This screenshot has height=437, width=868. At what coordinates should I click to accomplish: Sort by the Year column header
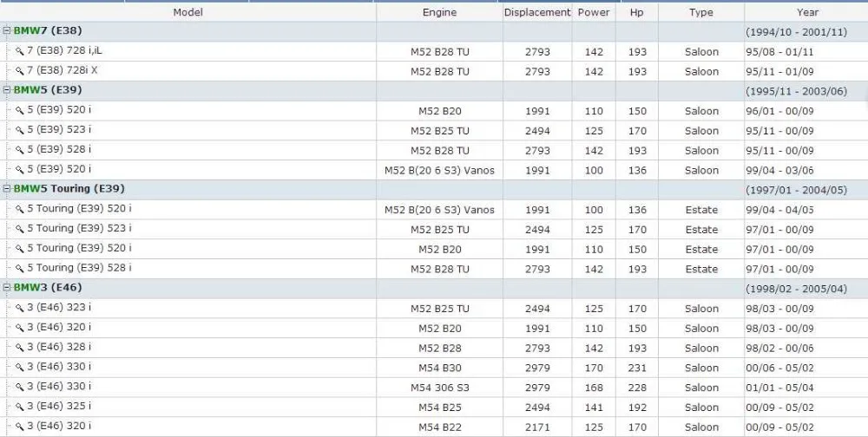(807, 12)
